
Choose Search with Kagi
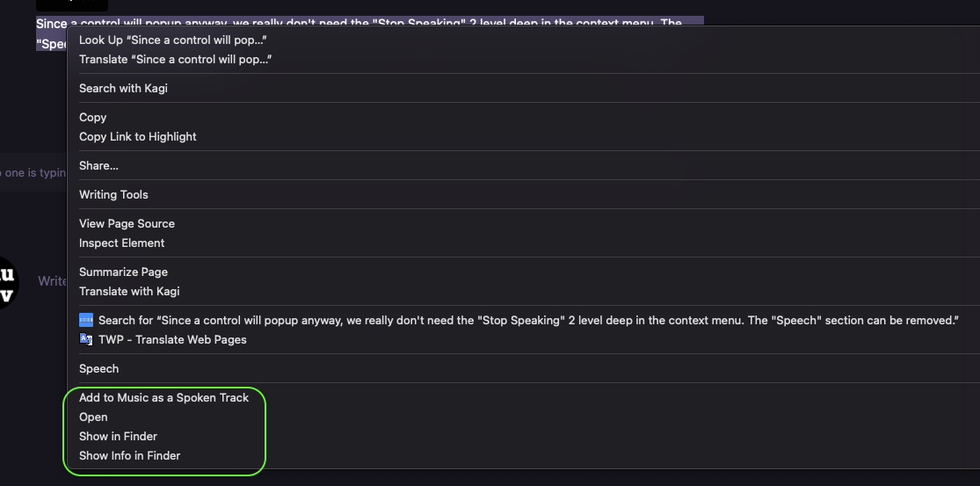point(123,89)
